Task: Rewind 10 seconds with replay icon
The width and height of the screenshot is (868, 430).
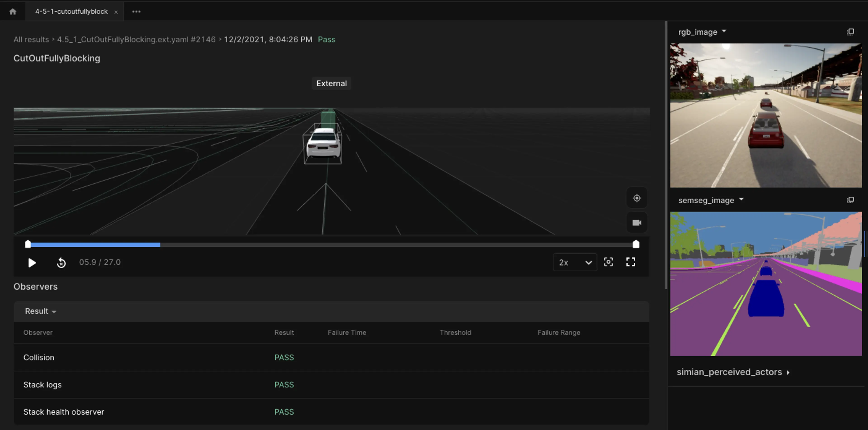Action: tap(61, 262)
